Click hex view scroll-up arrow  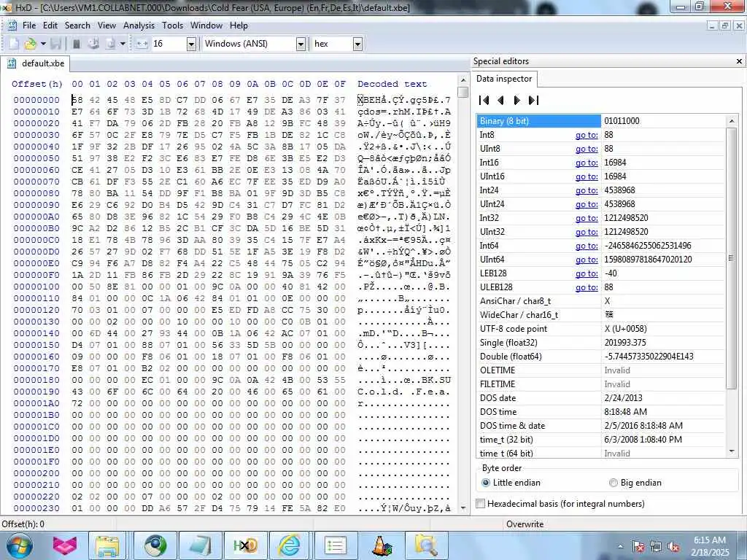point(463,80)
